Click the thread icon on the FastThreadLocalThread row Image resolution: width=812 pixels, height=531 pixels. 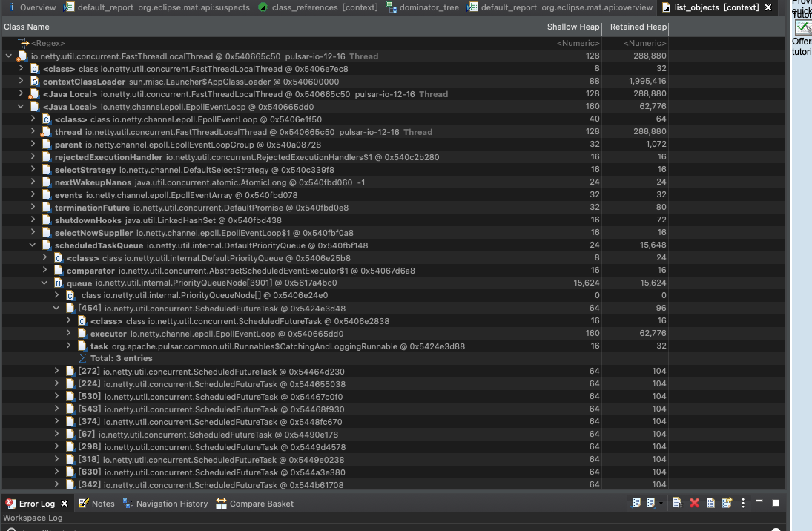pyautogui.click(x=22, y=56)
